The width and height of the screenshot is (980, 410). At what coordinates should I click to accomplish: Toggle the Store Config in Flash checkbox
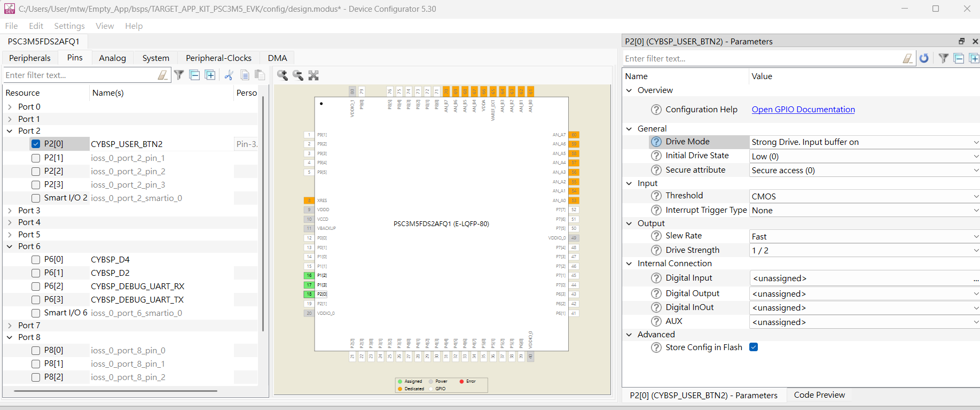point(754,347)
